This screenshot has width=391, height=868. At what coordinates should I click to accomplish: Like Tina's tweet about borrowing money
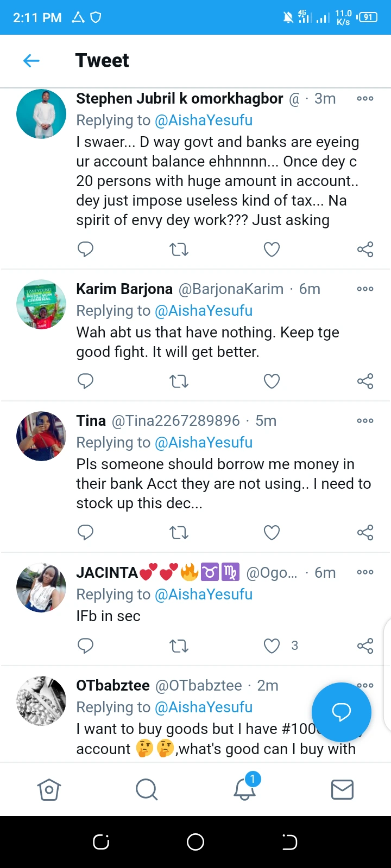[272, 533]
